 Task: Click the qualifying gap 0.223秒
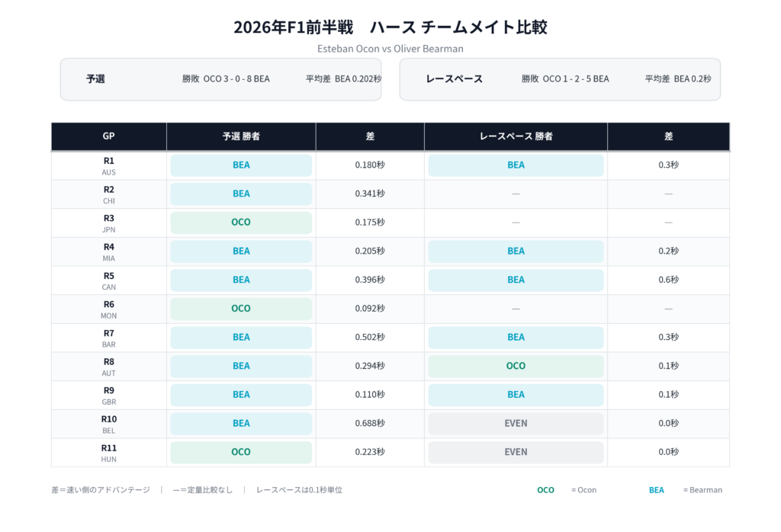[x=370, y=452]
